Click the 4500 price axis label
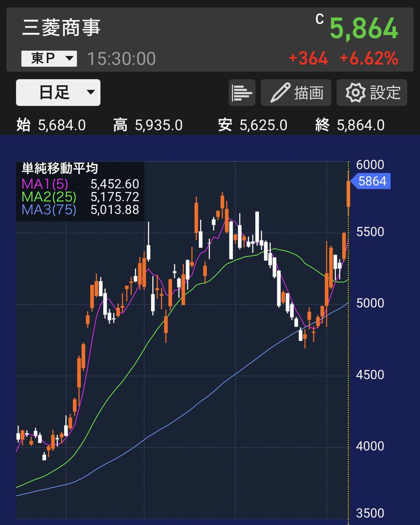The height and width of the screenshot is (525, 420). pos(370,375)
